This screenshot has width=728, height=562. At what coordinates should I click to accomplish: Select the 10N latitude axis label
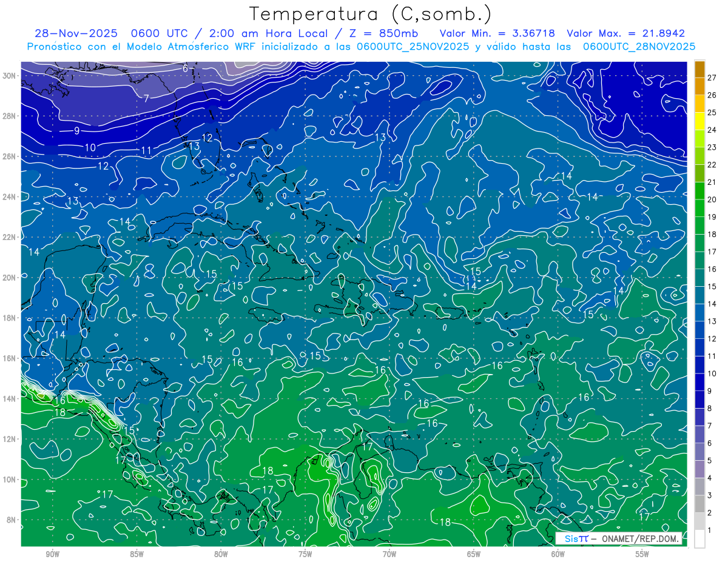pos(9,480)
